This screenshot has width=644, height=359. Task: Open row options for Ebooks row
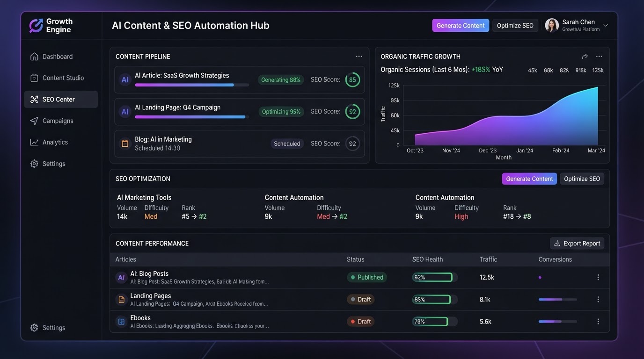click(598, 322)
